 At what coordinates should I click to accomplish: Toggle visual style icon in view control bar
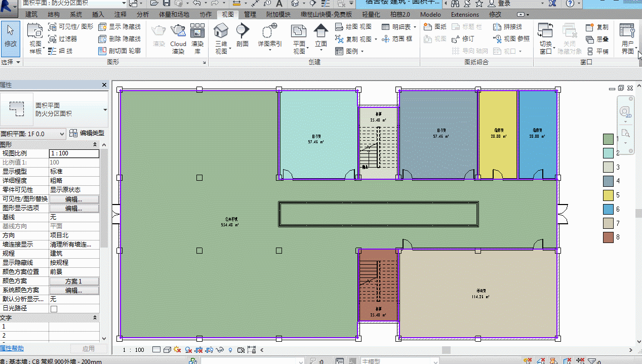(x=167, y=350)
